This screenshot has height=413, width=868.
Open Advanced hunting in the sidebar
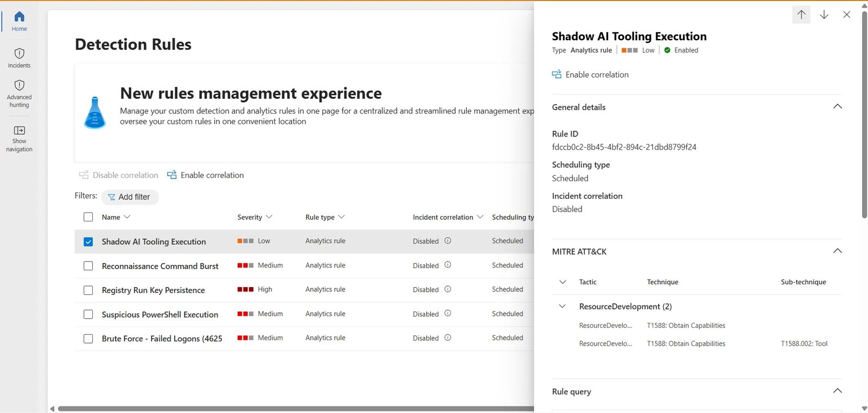pos(20,93)
